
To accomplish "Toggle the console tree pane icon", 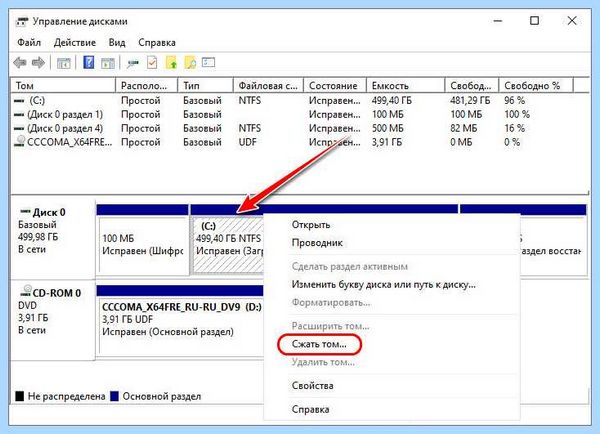I will (64, 63).
